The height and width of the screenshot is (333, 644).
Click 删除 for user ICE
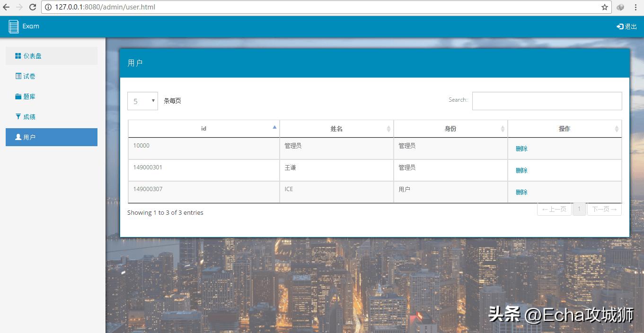521,192
